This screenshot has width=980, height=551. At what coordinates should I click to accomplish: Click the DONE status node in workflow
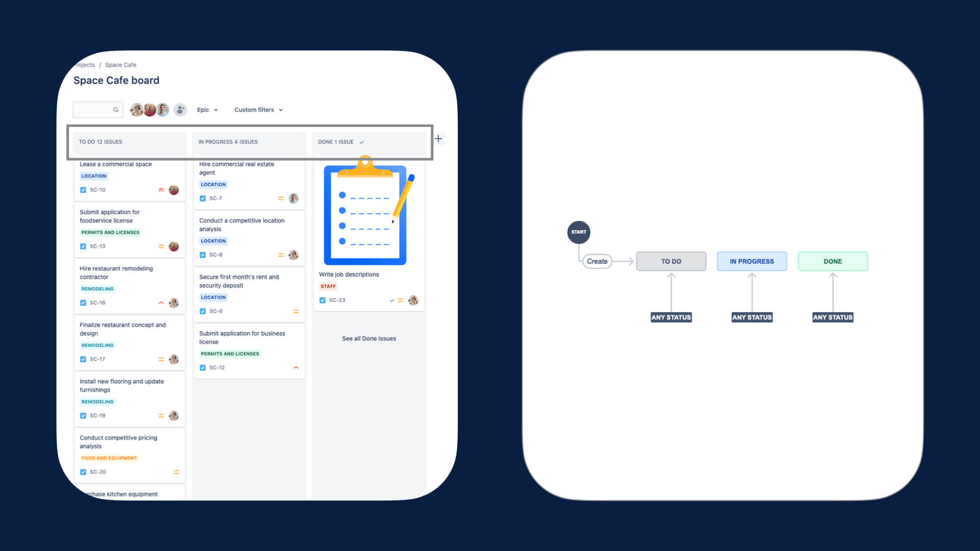click(832, 261)
